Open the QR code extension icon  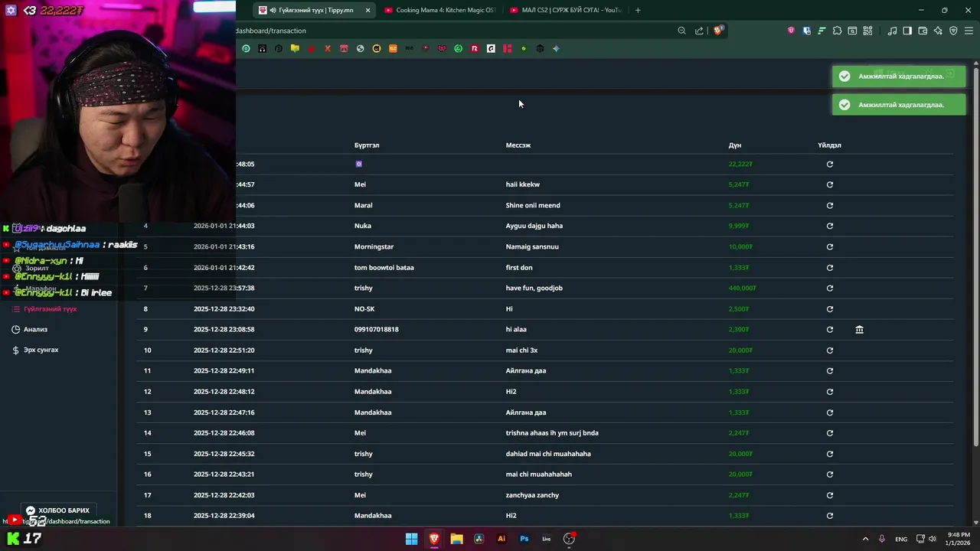click(x=867, y=31)
